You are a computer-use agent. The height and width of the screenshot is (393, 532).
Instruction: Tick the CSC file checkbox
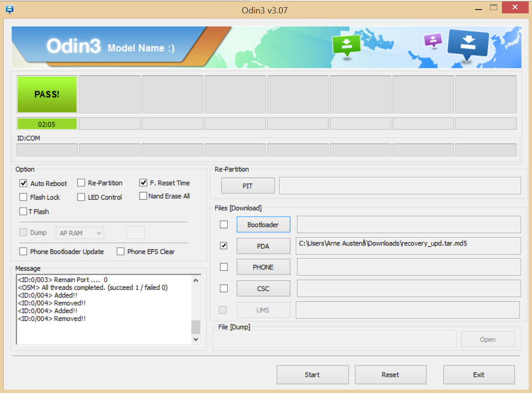pyautogui.click(x=223, y=288)
